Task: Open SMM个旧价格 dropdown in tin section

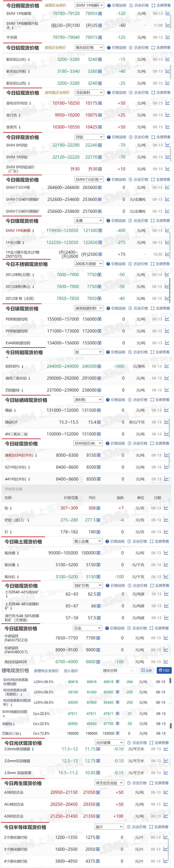Action: click(89, 180)
